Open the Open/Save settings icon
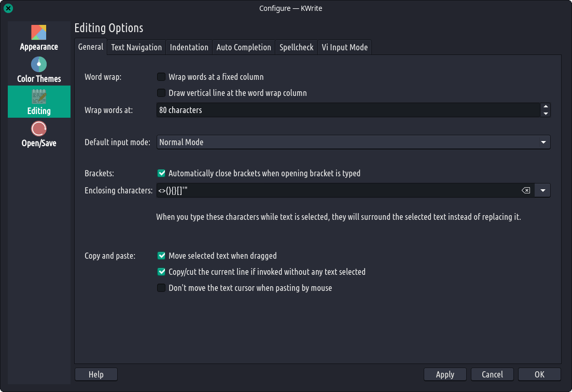The height and width of the screenshot is (392, 572). (39, 129)
